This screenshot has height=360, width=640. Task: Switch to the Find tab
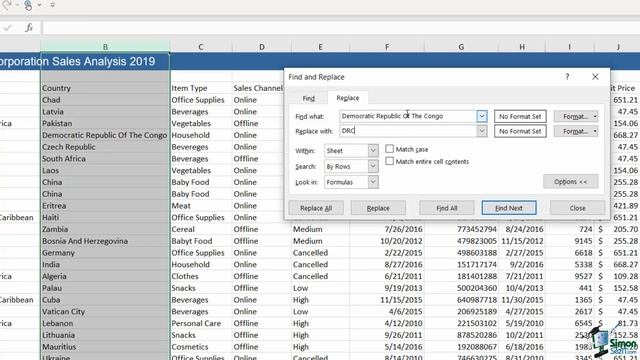309,98
